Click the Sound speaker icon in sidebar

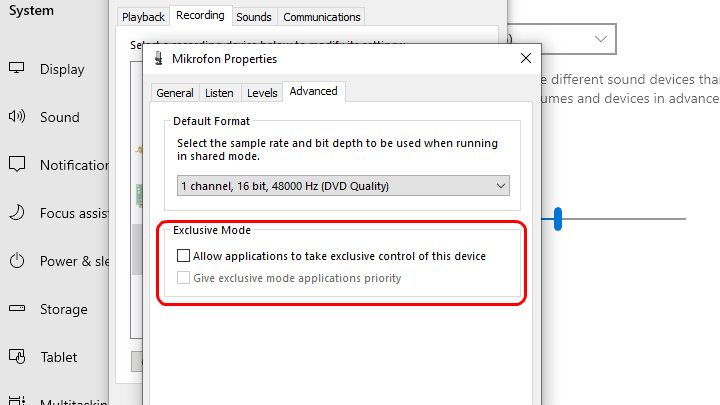[17, 117]
